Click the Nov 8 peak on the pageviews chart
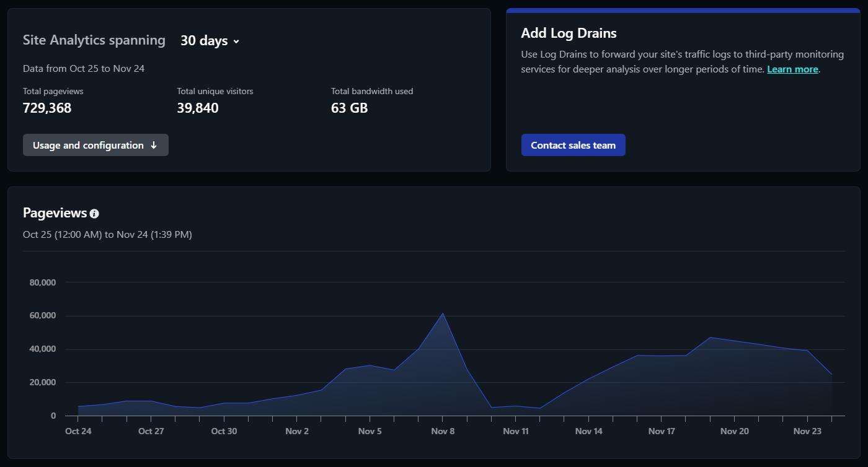Image resolution: width=868 pixels, height=467 pixels. (x=443, y=313)
